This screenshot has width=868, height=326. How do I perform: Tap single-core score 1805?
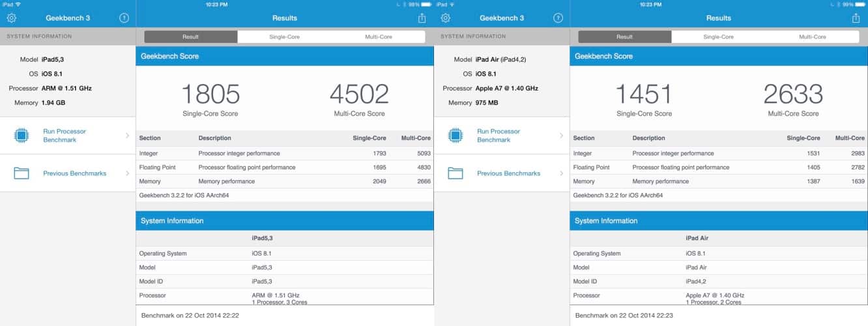click(210, 95)
